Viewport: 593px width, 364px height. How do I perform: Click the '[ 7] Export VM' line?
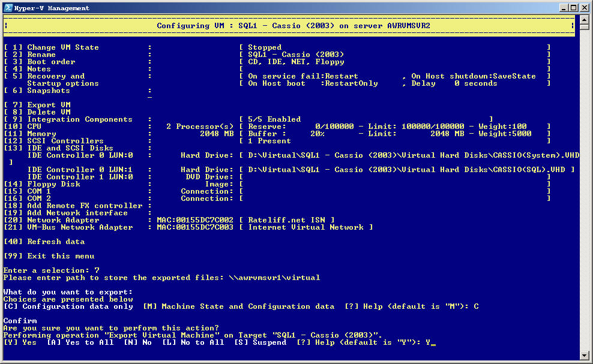[x=37, y=105]
